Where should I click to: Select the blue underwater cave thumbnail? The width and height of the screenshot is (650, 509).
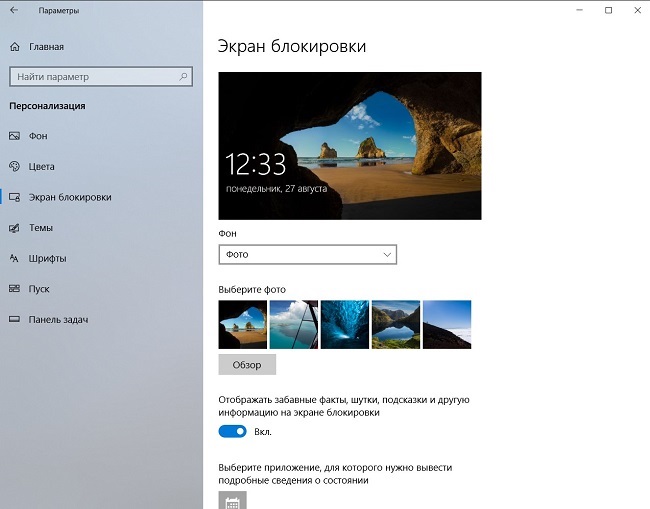click(345, 325)
